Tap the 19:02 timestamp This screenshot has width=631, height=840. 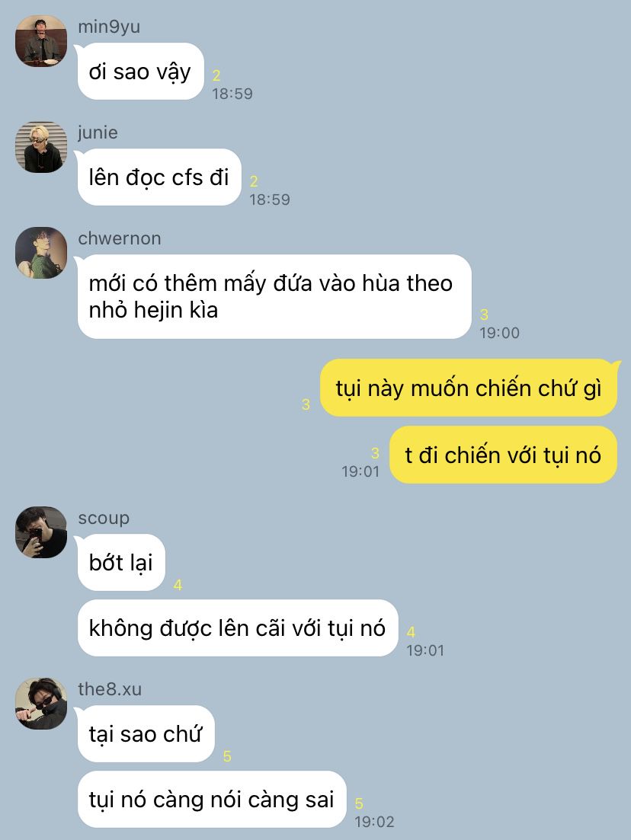tap(374, 821)
